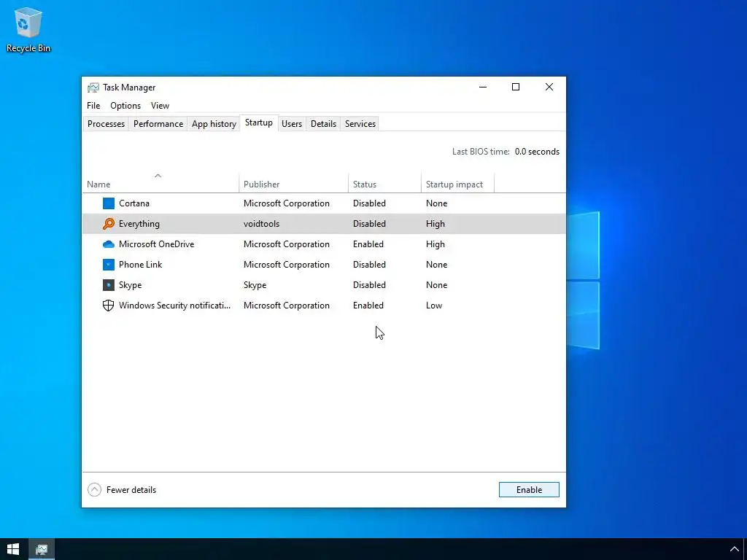Image resolution: width=747 pixels, height=560 pixels.
Task: Maximize the Task Manager window
Action: [516, 87]
